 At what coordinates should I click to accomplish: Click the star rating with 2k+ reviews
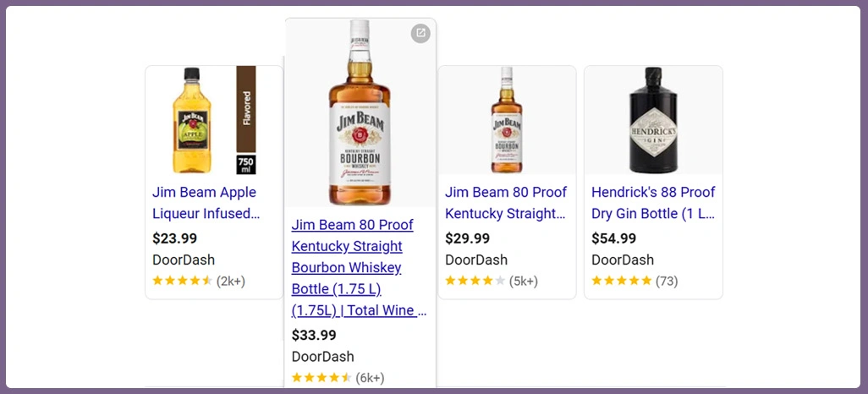(183, 281)
